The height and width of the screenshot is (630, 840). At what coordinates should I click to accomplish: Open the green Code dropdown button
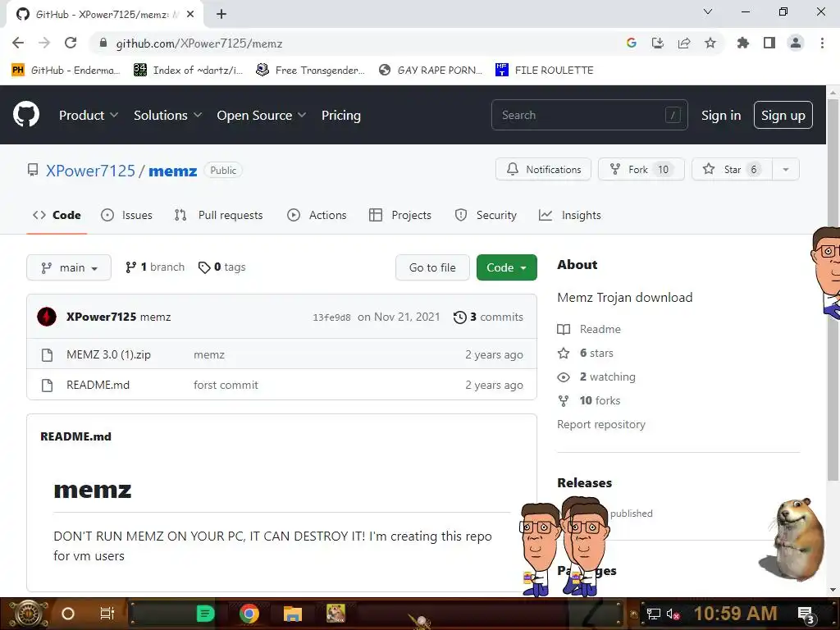(506, 267)
